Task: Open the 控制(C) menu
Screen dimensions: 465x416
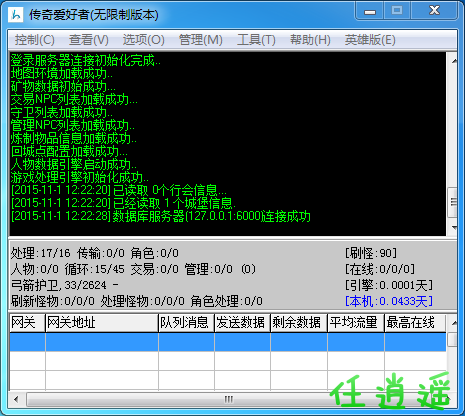Action: click(x=34, y=40)
